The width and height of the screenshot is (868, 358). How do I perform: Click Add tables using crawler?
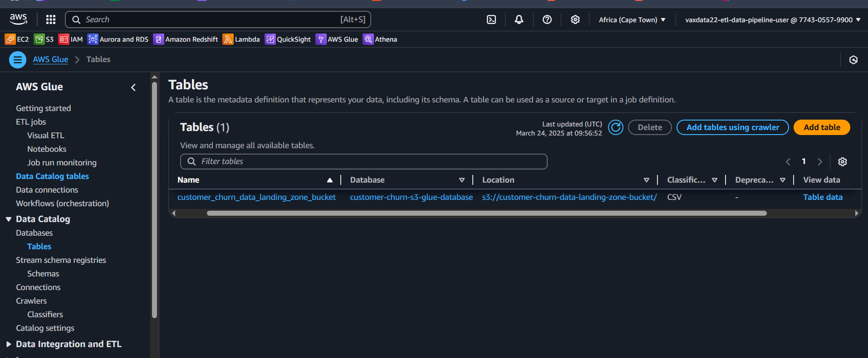733,127
